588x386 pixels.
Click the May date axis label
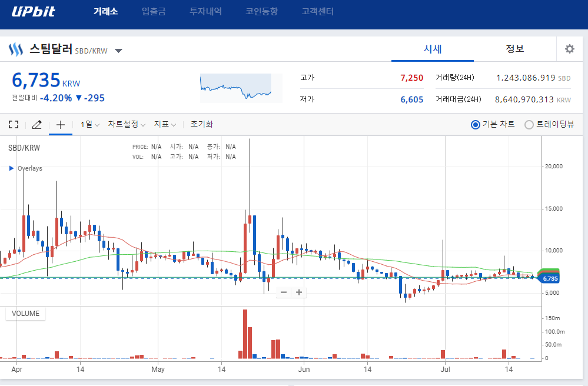point(158,370)
